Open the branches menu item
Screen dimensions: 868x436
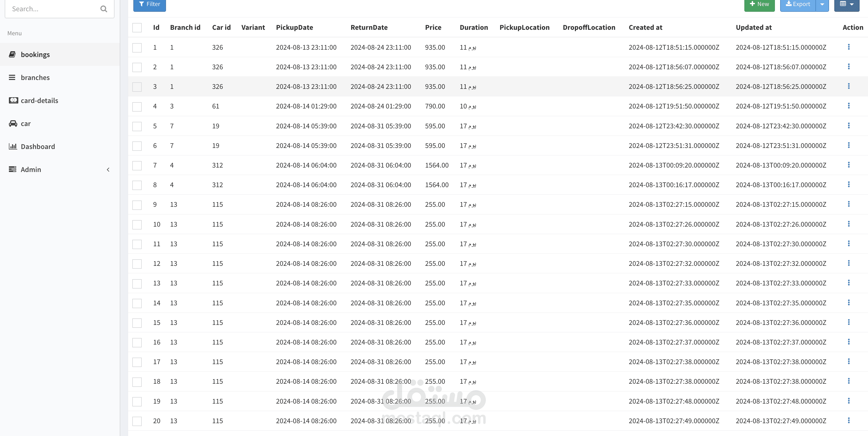tap(35, 77)
